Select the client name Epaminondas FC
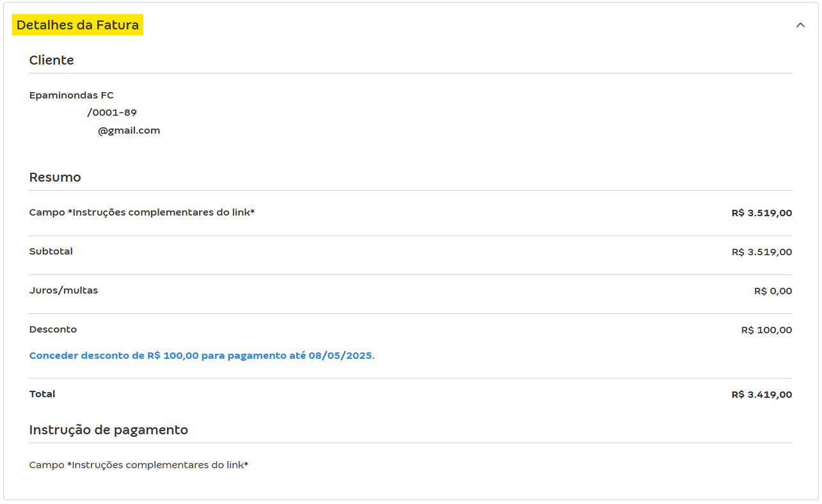 point(72,95)
